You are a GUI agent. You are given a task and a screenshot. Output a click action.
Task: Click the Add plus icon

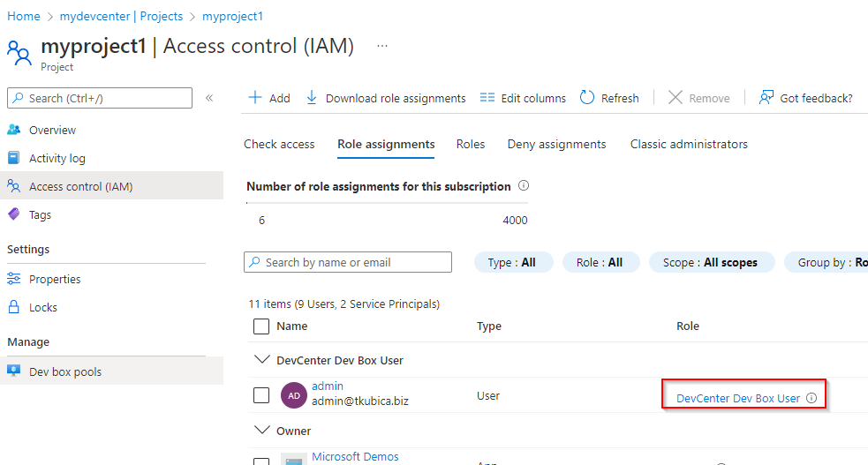click(x=254, y=98)
